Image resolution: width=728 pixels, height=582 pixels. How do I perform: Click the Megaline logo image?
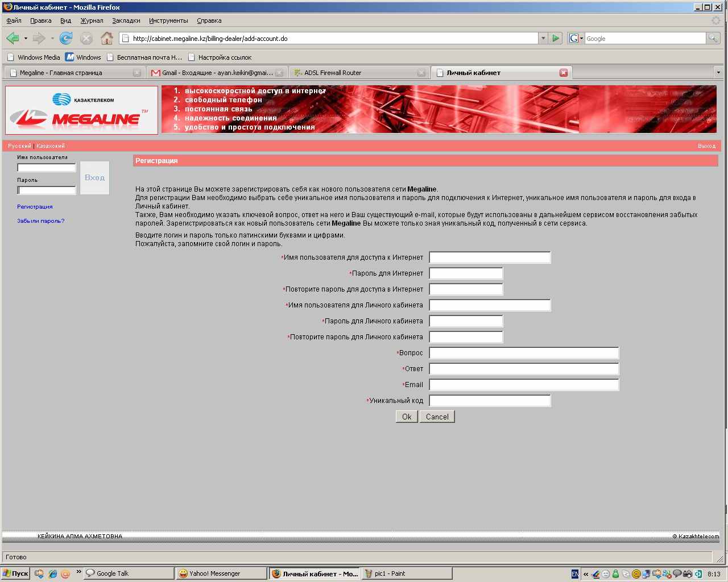coord(81,110)
